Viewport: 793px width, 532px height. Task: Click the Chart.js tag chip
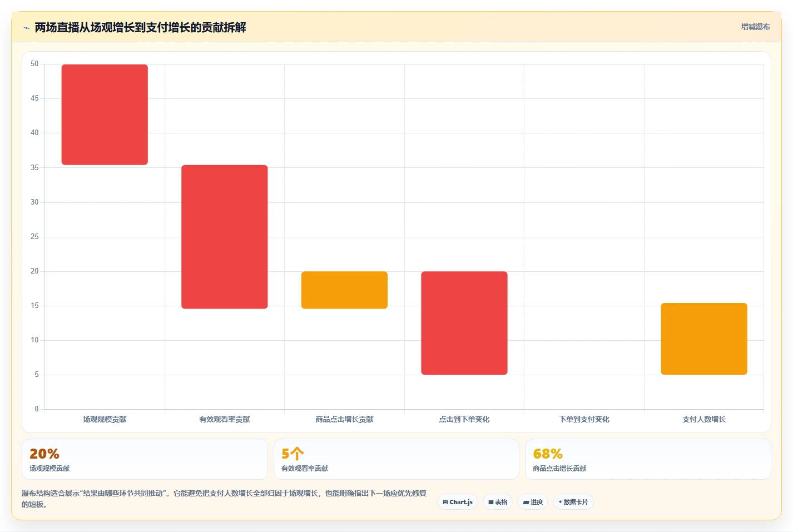coord(458,502)
